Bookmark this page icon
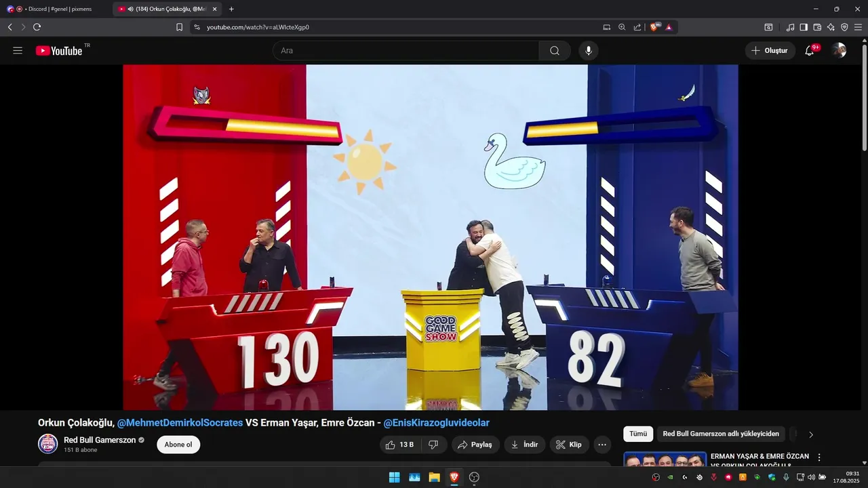 [179, 27]
